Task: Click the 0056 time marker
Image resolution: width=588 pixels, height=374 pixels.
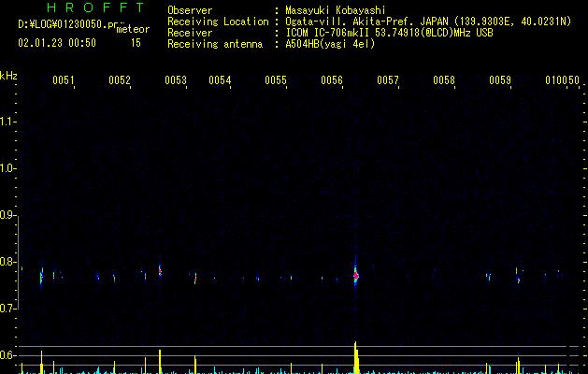Action: coord(332,80)
